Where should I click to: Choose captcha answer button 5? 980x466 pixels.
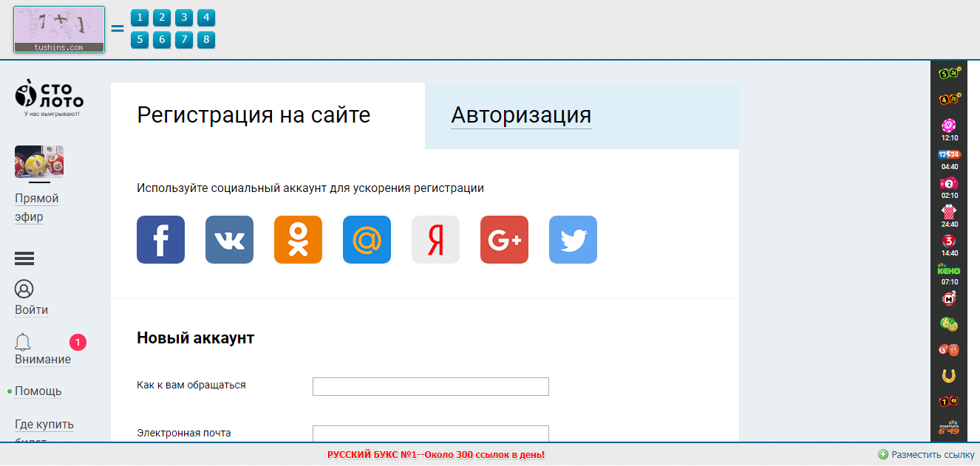(x=140, y=40)
